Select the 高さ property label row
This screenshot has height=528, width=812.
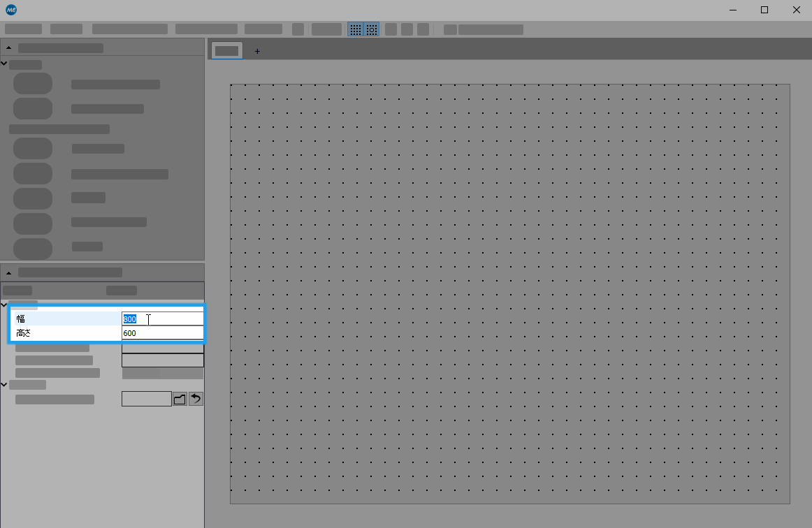pos(66,333)
